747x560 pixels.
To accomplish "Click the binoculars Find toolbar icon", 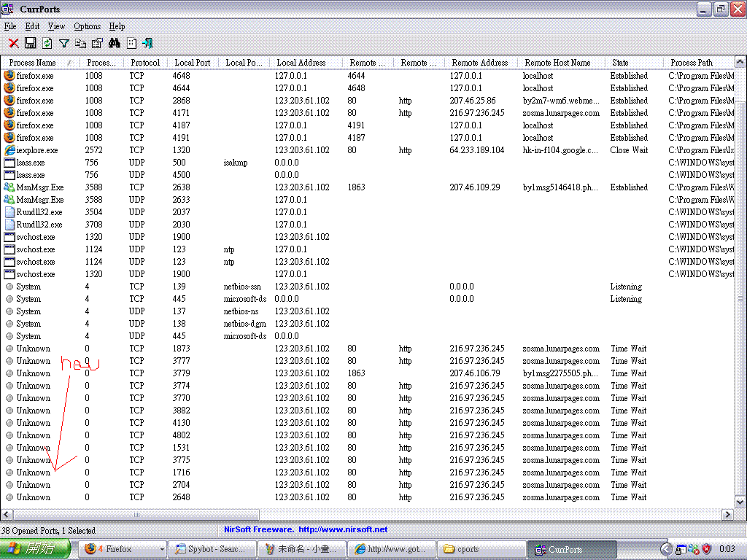I will click(x=115, y=43).
